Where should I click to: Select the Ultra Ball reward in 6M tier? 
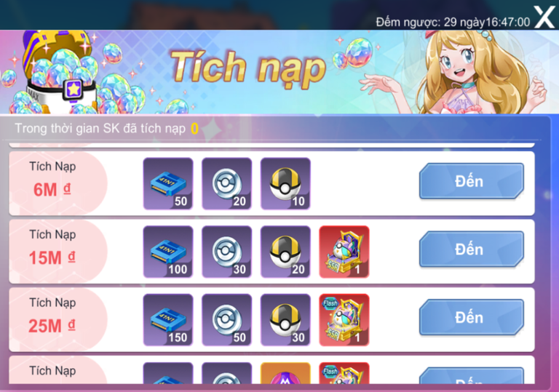point(285,183)
